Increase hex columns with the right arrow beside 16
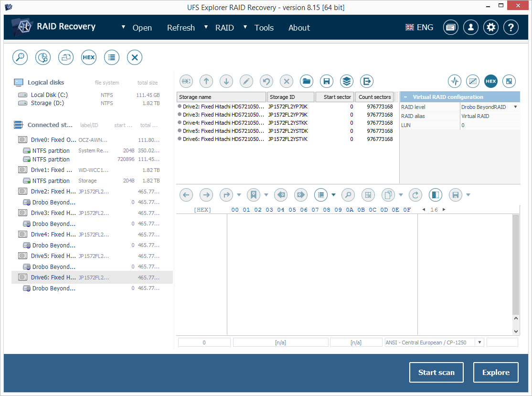The width and height of the screenshot is (532, 396). tap(444, 210)
